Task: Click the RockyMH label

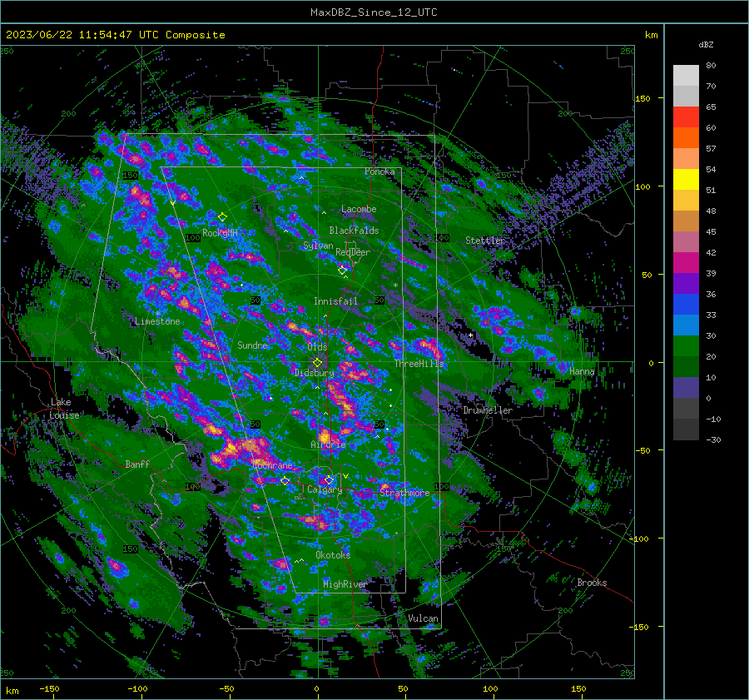Action: [x=220, y=233]
